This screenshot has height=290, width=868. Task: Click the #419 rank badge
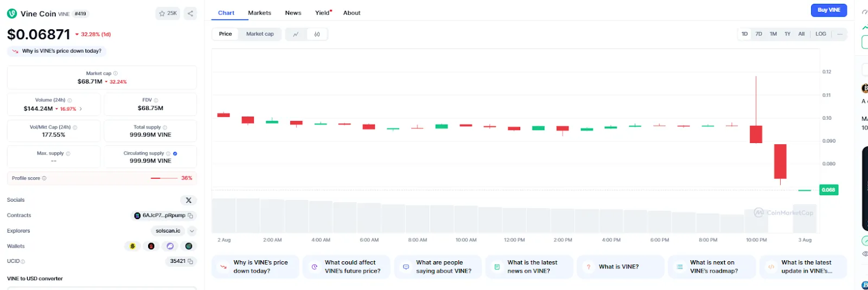80,14
